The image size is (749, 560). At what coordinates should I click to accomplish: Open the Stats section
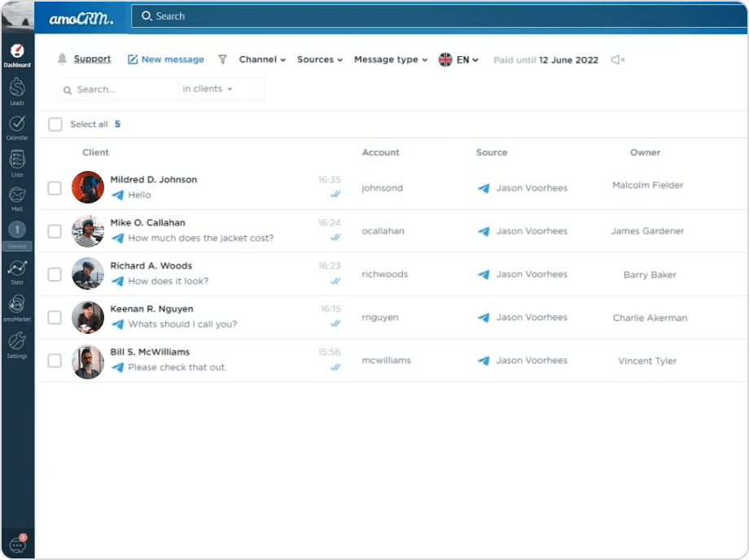[x=18, y=269]
